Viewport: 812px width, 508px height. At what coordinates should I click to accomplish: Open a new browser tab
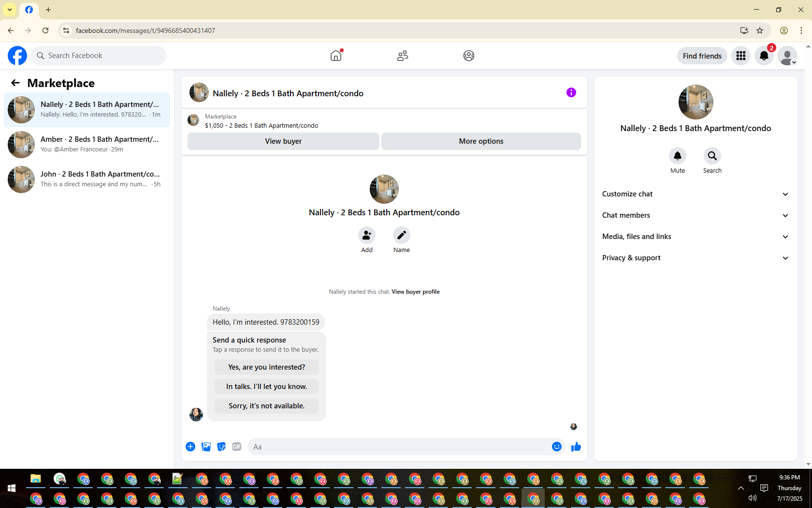48,10
